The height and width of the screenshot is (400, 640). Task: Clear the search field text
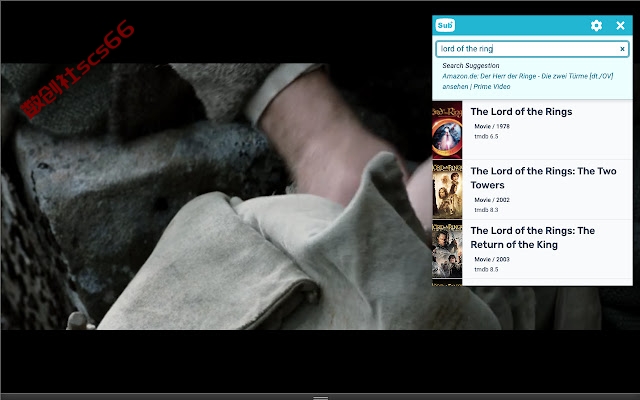[622, 49]
